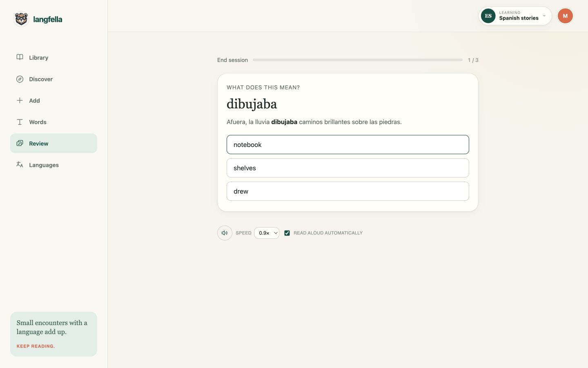
Task: Click the langfella brand name
Action: pos(48,19)
